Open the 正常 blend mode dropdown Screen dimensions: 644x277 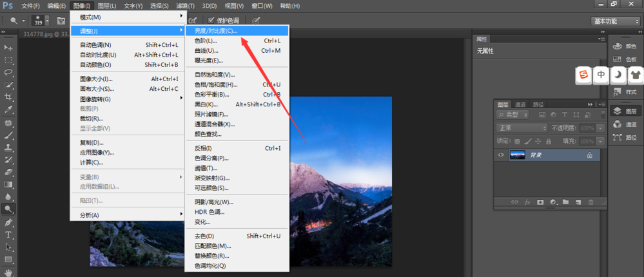click(522, 128)
